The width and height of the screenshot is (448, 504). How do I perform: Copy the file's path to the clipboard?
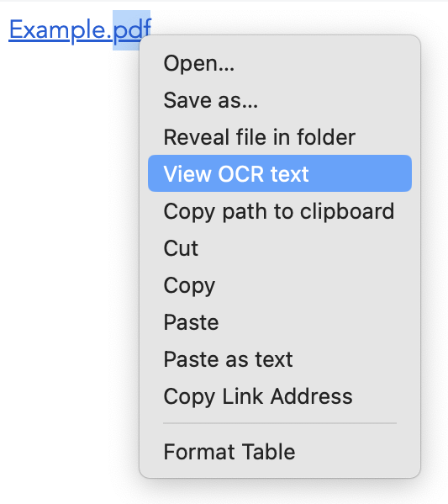tap(280, 211)
